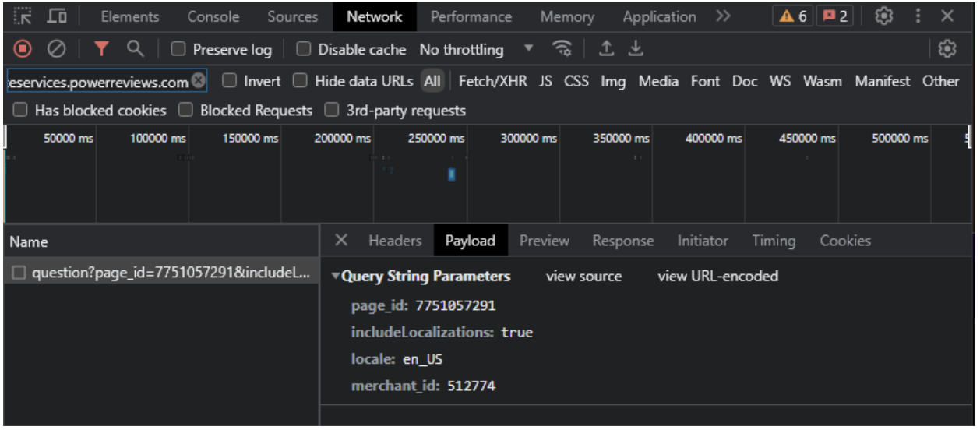Image resolution: width=980 pixels, height=430 pixels.
Task: Switch to the Console panel
Action: (x=213, y=16)
